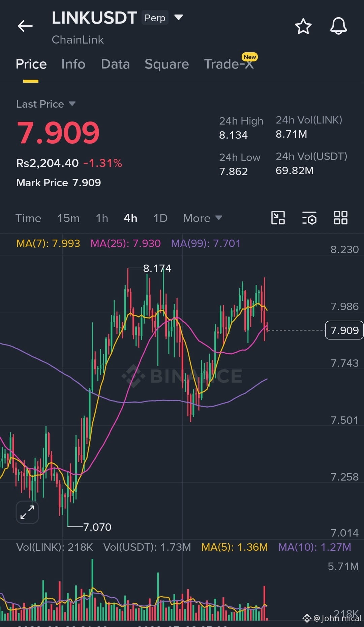This screenshot has width=364, height=627.
Task: Tap the 8.174 high price marker
Action: [x=157, y=268]
